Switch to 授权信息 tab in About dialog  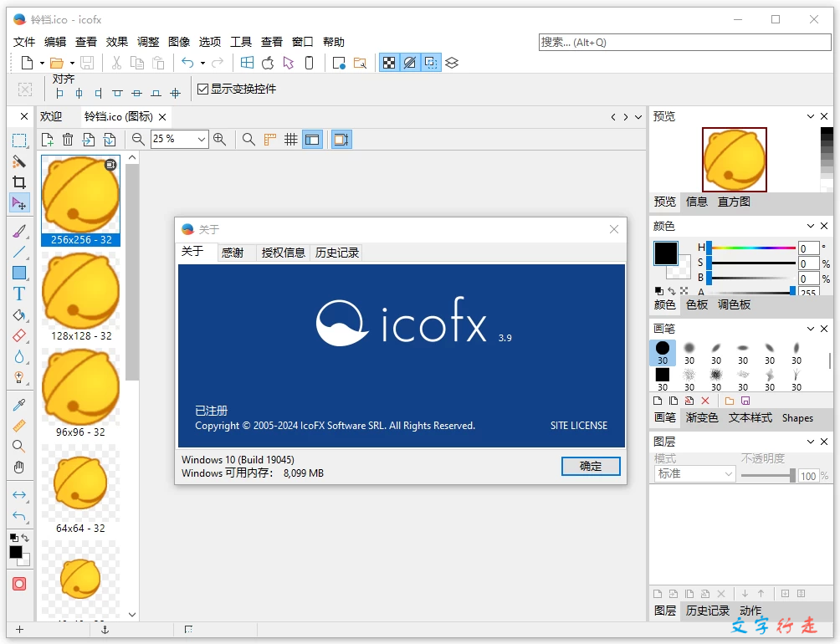283,253
